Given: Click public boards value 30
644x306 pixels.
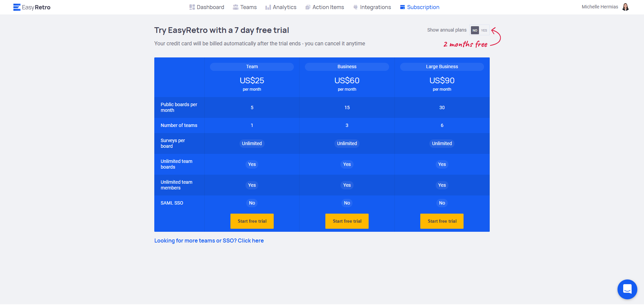Looking at the screenshot, I should (x=442, y=107).
